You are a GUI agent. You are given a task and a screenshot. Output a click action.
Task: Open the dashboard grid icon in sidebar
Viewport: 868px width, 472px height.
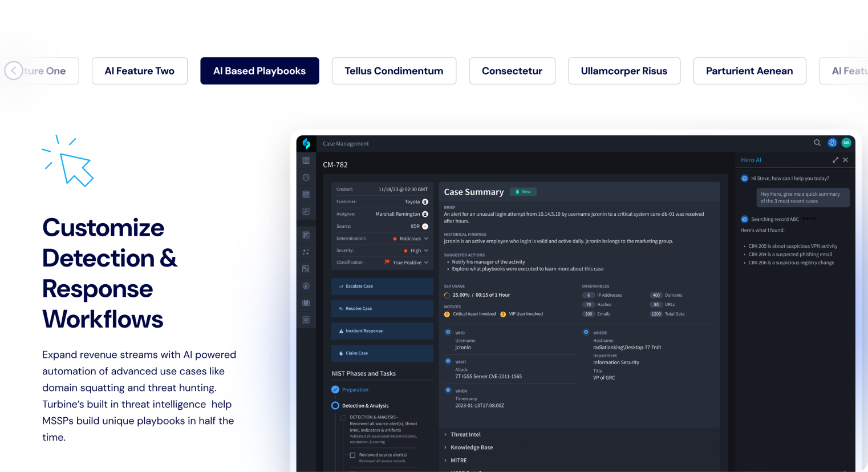pyautogui.click(x=306, y=160)
